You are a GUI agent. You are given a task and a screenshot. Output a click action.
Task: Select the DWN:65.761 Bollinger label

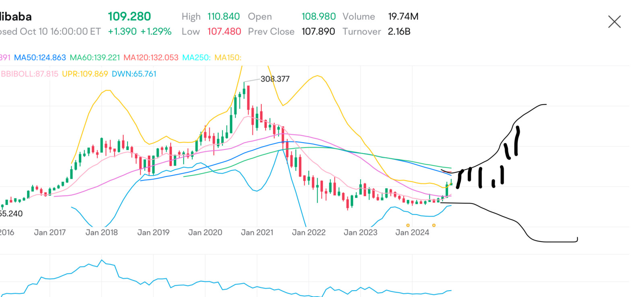pos(134,74)
